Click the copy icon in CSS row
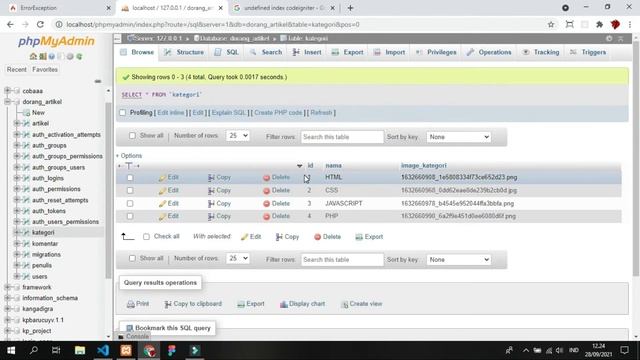Image resolution: width=640 pixels, height=360 pixels. 211,191
